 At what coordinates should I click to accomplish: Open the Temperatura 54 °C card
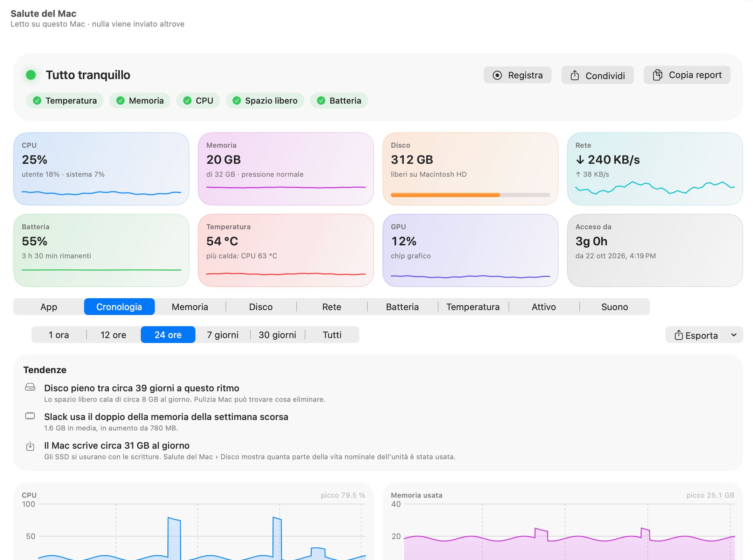click(x=286, y=250)
